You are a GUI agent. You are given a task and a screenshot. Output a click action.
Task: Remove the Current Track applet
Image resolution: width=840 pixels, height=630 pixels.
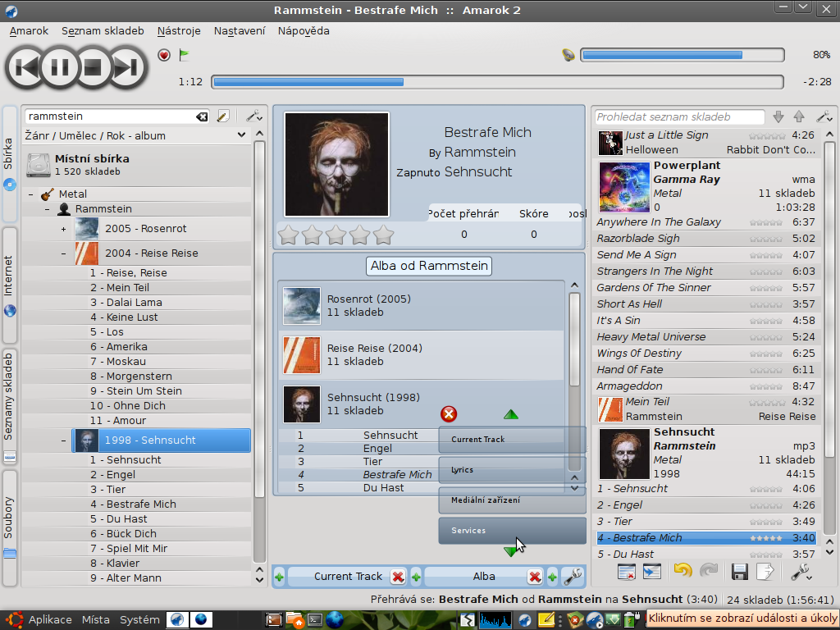[398, 577]
